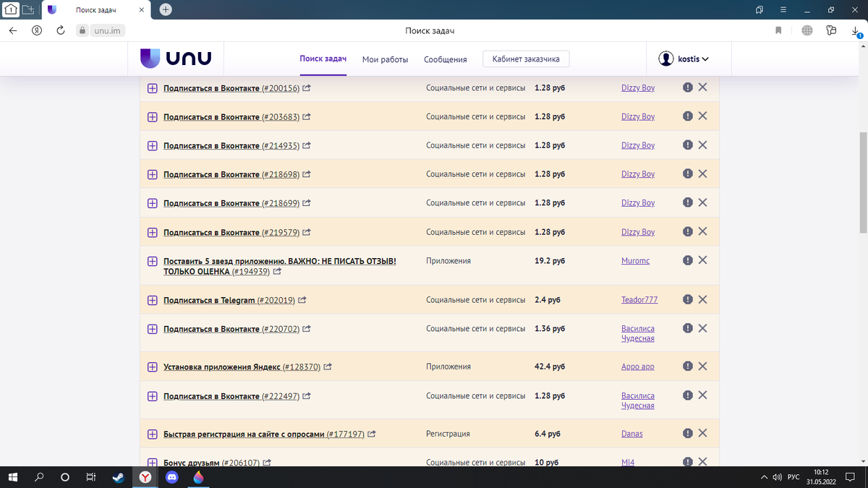Report Appo app task with exclamation icon
This screenshot has height=488, width=868.
click(688, 366)
